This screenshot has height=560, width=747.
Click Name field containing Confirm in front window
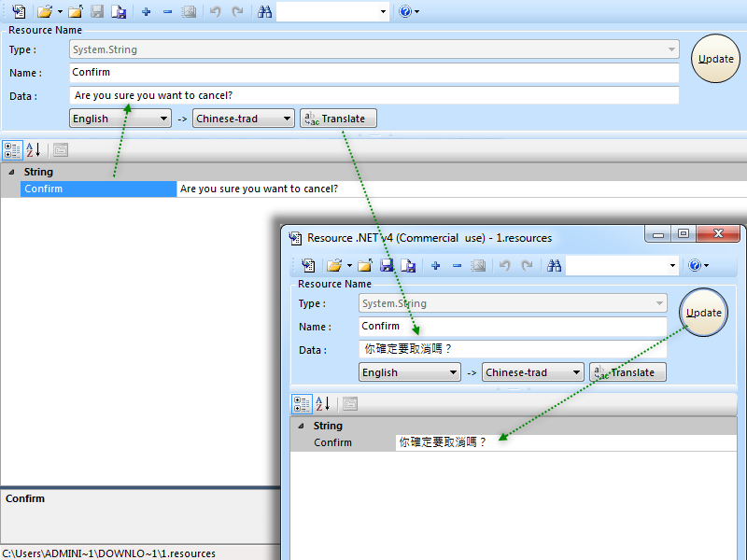point(513,326)
